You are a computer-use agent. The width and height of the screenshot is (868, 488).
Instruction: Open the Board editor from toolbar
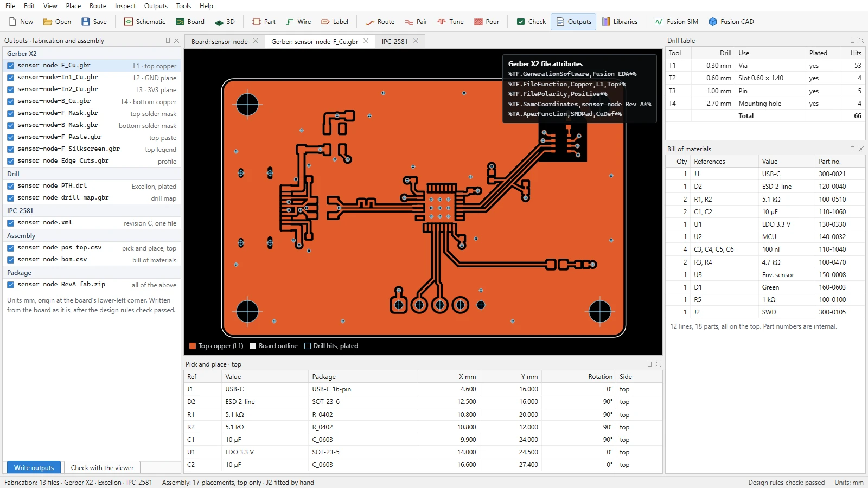click(190, 22)
